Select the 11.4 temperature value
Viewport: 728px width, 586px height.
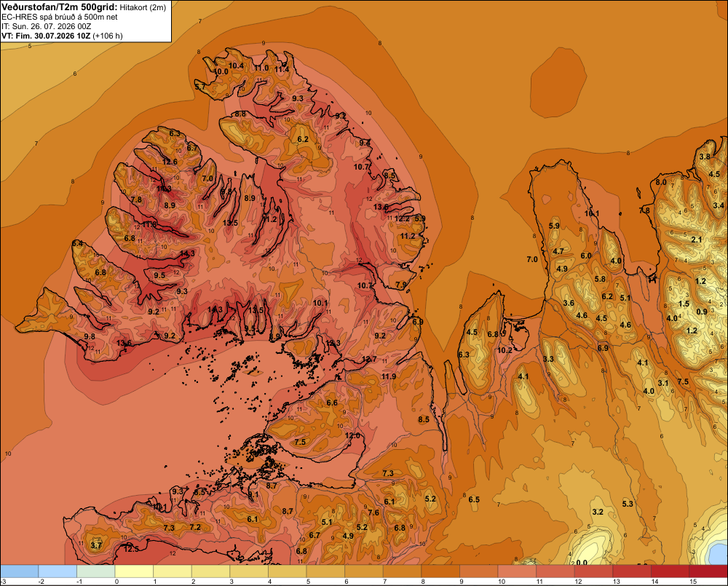[x=281, y=70]
